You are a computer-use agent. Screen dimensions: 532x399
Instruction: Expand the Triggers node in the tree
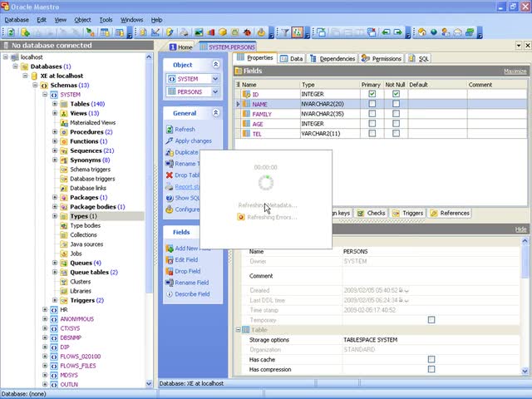(55, 300)
